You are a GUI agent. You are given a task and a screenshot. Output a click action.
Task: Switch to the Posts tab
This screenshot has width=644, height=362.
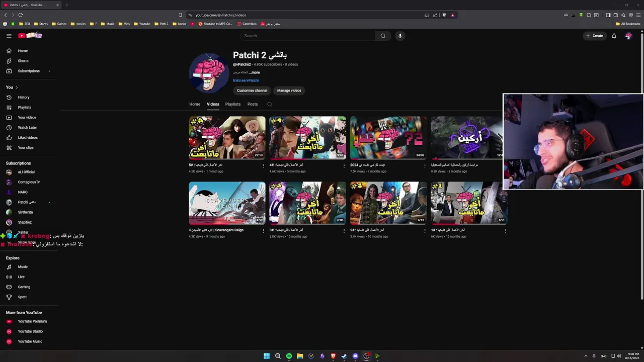253,104
